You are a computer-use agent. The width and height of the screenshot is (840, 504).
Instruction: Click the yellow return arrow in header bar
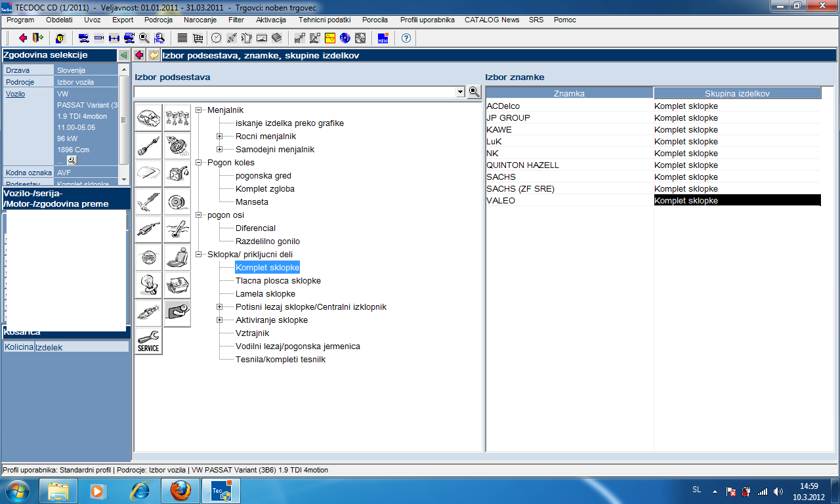[154, 55]
